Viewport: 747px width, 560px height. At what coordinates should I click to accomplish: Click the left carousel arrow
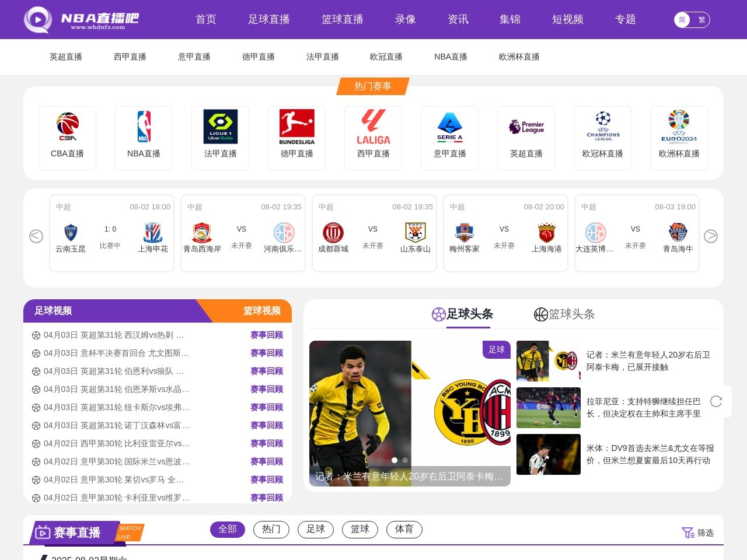click(36, 236)
